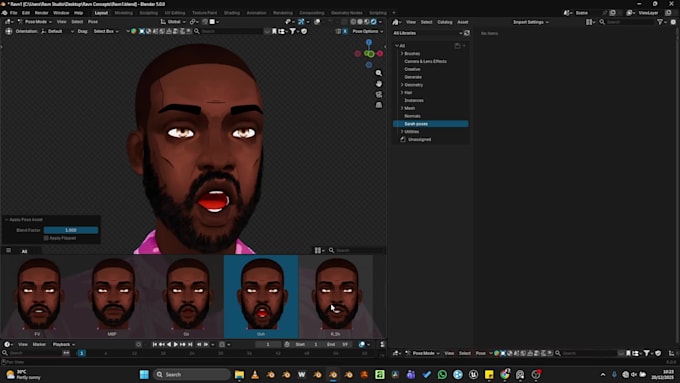Jump to timeline start frame

tap(155, 344)
